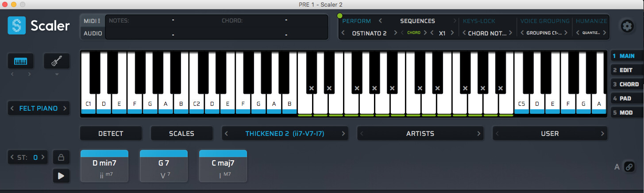Open the Scaler settings gear
This screenshot has height=193, width=644.
click(627, 26)
